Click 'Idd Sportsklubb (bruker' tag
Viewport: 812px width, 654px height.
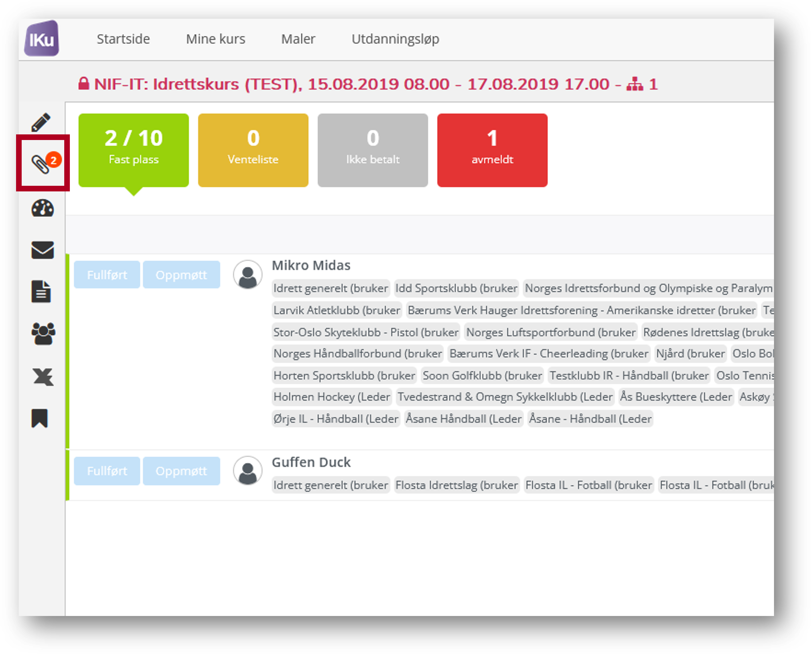[x=457, y=289]
